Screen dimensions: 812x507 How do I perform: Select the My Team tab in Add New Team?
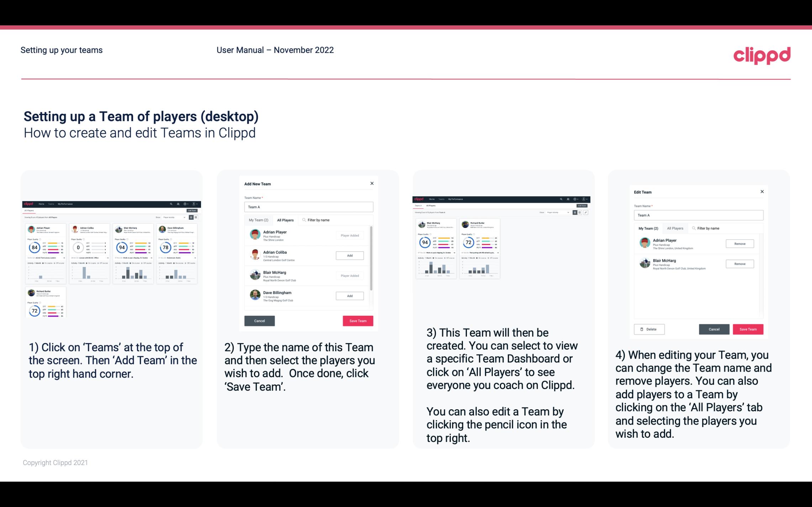(258, 220)
